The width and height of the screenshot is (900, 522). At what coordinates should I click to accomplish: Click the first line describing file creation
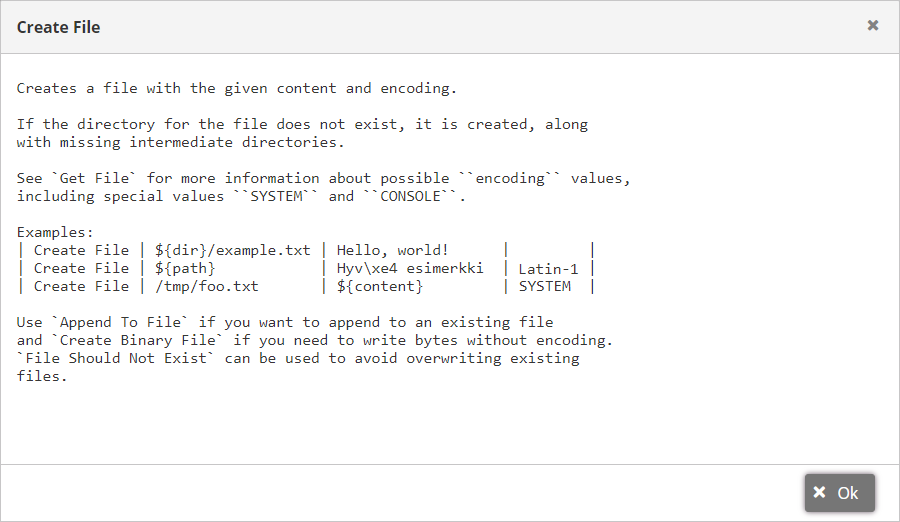236,88
